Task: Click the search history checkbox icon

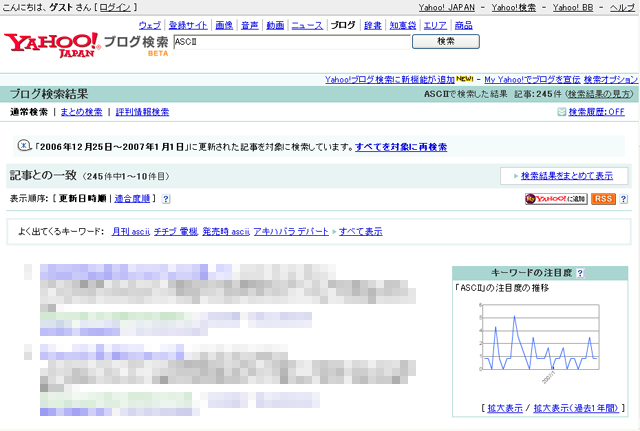Action: [562, 112]
